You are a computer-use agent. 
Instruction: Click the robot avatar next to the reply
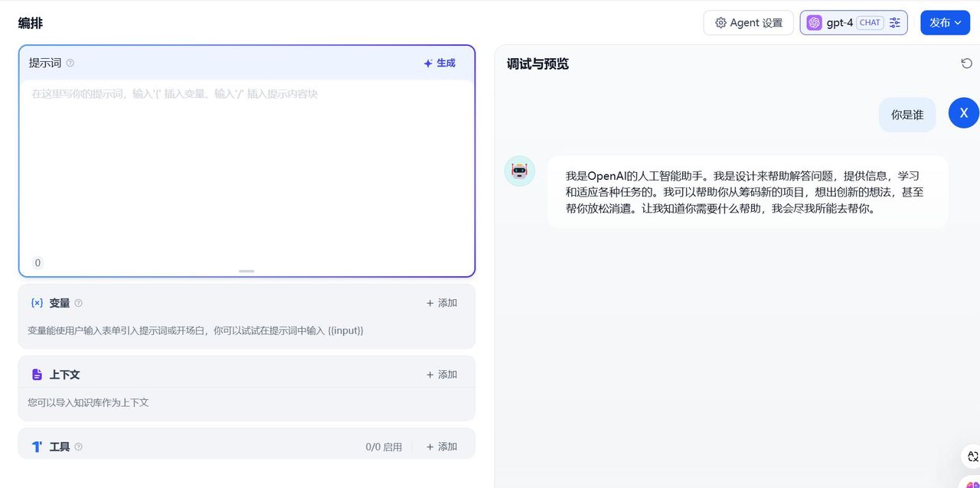coord(520,171)
